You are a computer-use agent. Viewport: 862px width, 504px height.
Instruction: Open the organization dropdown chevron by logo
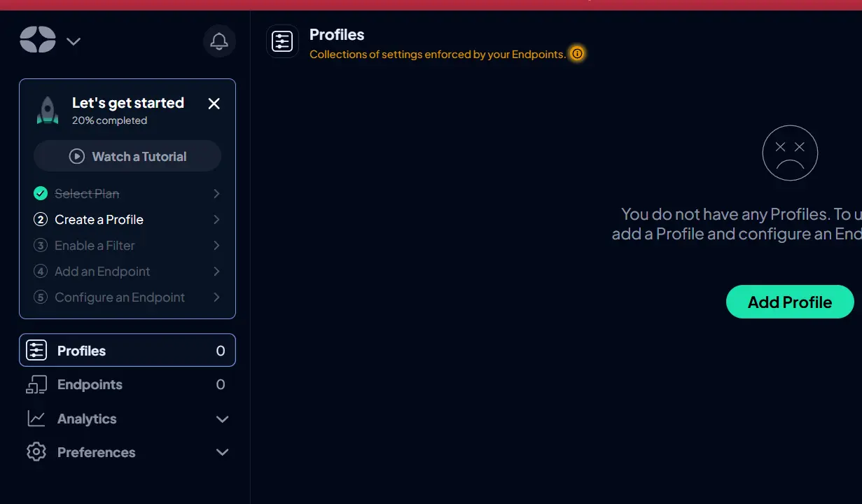(74, 41)
